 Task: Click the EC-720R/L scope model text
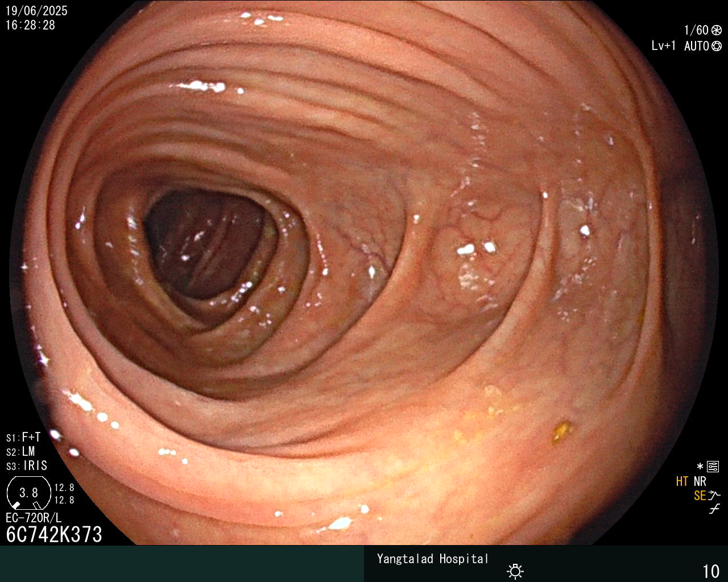[34, 518]
